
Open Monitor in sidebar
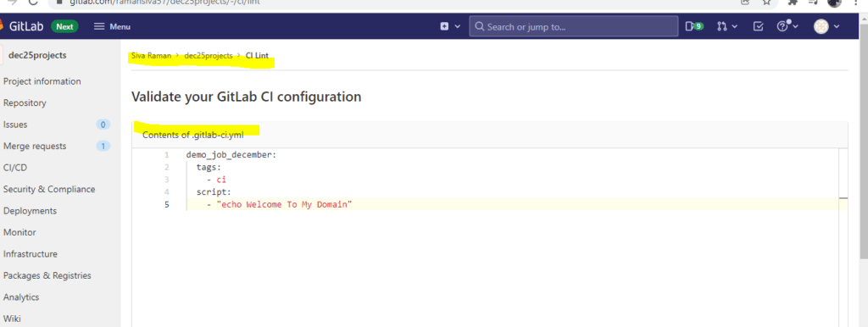pos(19,232)
